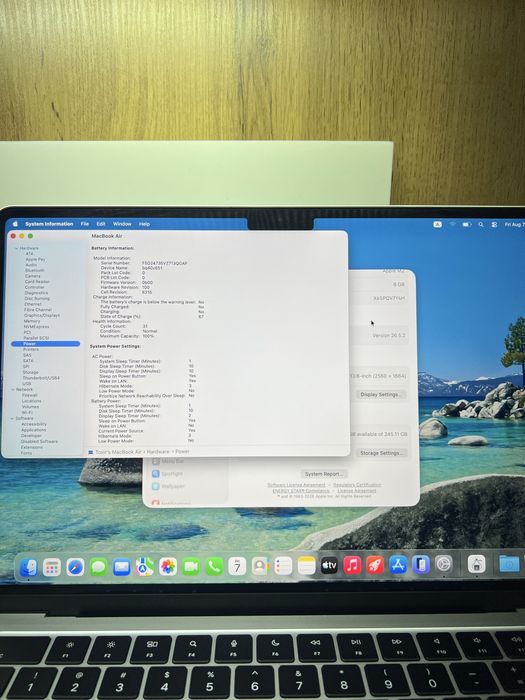Open Photos flower icon in Dock
This screenshot has width=525, height=700.
coord(168,567)
